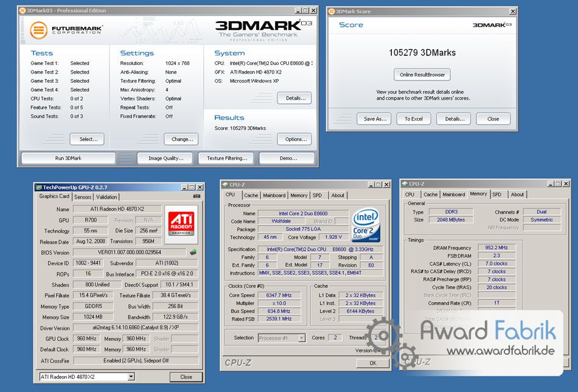
Task: Click CPU-Z title bar icon in CPU window
Action: pyautogui.click(x=225, y=184)
